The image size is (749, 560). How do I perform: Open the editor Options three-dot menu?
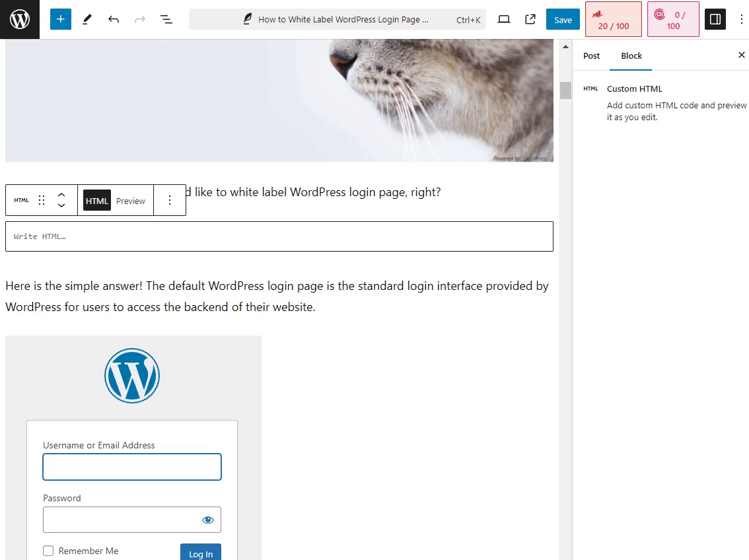[x=741, y=19]
